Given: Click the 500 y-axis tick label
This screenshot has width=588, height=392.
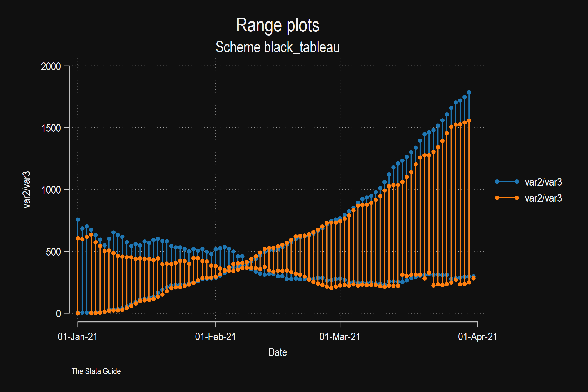Looking at the screenshot, I should pos(53,252).
